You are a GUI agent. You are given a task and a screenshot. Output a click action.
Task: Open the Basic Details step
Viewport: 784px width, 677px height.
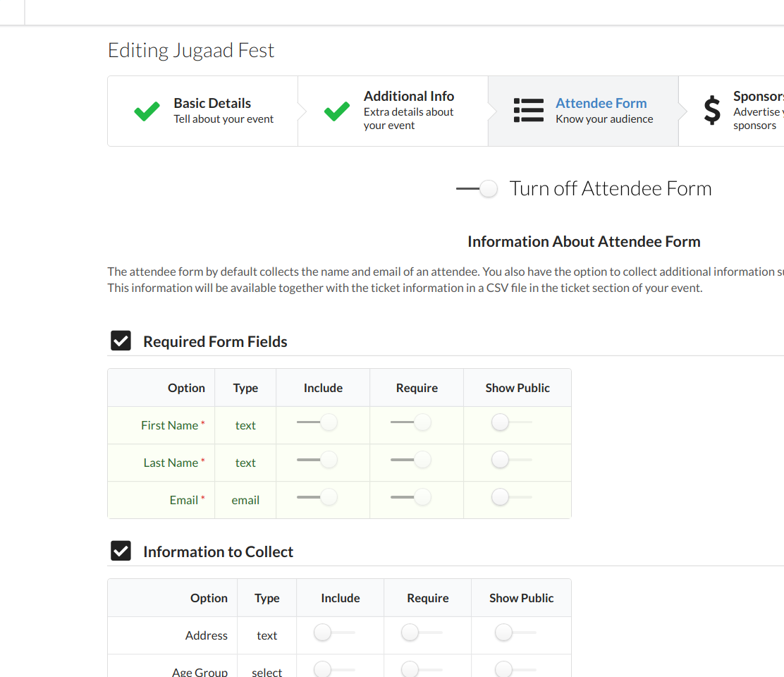coord(203,111)
